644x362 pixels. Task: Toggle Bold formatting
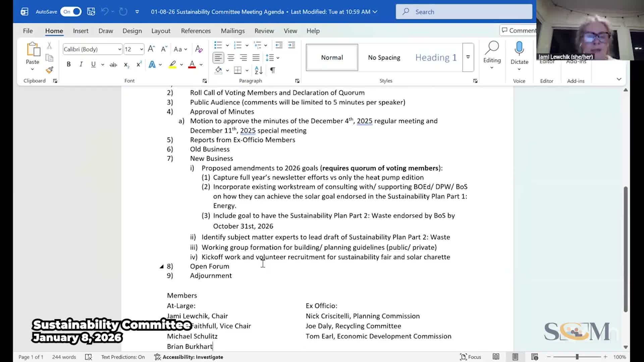68,64
